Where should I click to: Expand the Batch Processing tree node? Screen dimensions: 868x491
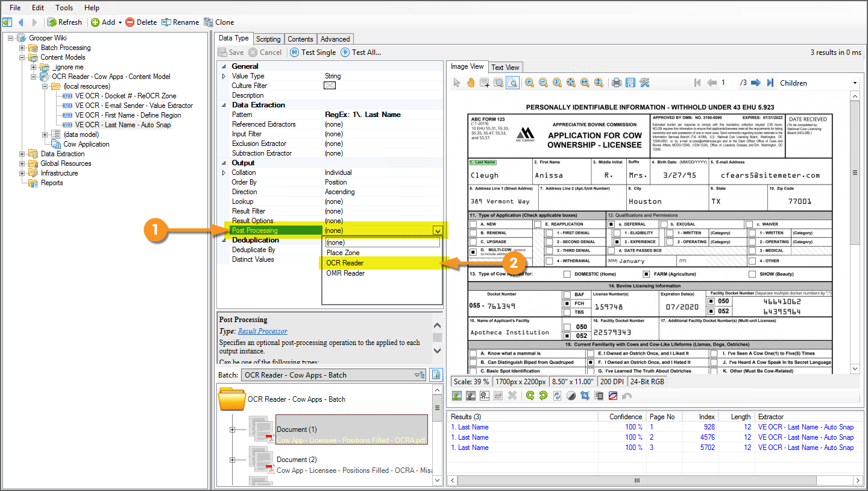coord(22,48)
